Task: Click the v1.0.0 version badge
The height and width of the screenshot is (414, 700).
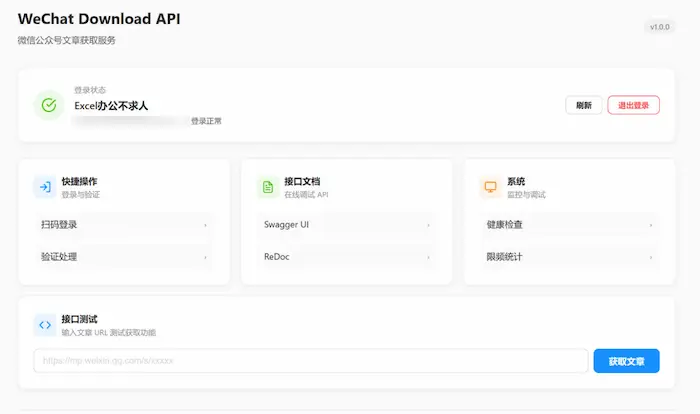Action: coord(659,27)
